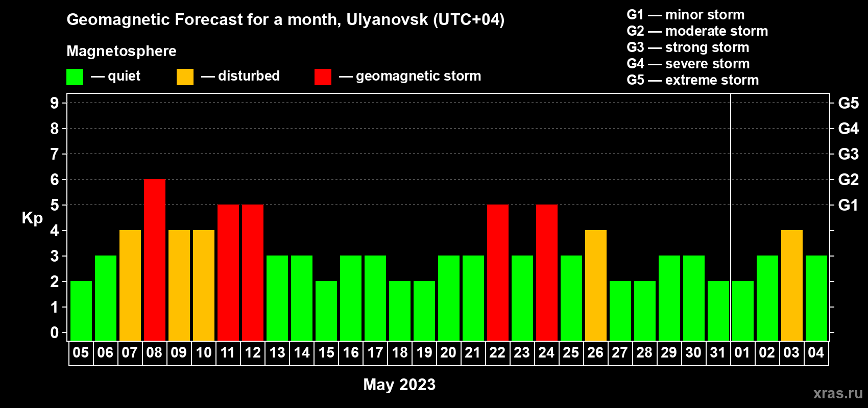Click the green bar for May 18
Viewport: 868px width, 408px height.
(x=400, y=311)
